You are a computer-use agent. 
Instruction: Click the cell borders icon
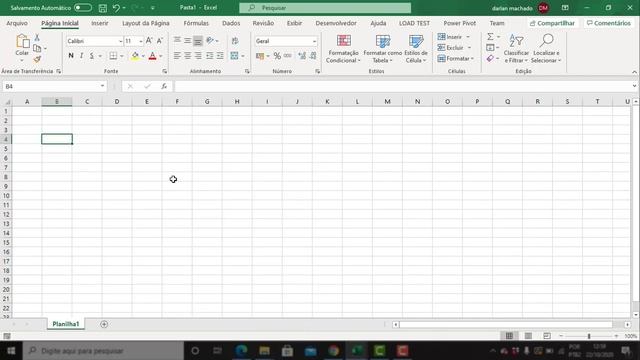coord(113,56)
